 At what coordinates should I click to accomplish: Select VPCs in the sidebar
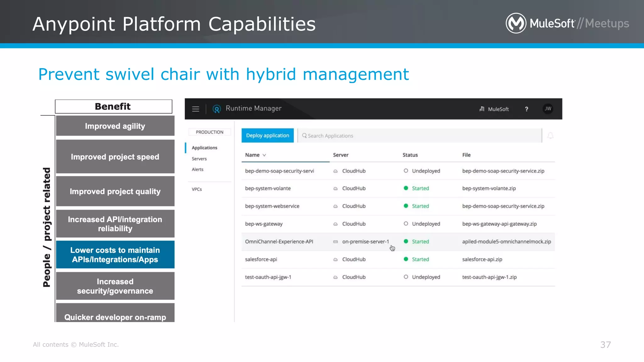(197, 189)
